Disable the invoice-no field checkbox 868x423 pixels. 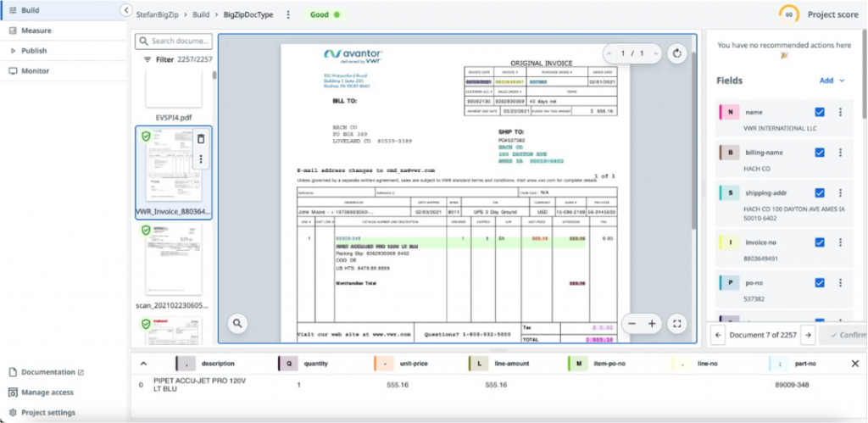(x=819, y=242)
